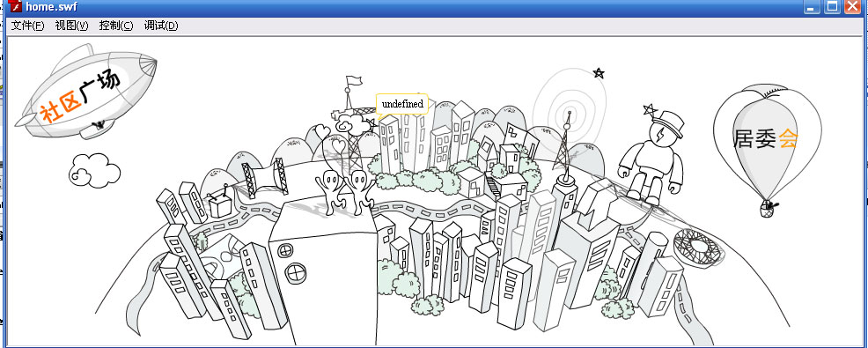The width and height of the screenshot is (868, 348).
Task: Open the 调试(D) menu
Action: 161,26
